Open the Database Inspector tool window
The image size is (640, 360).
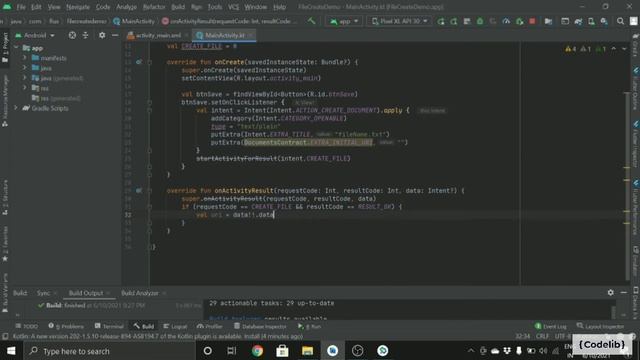[x=260, y=327]
